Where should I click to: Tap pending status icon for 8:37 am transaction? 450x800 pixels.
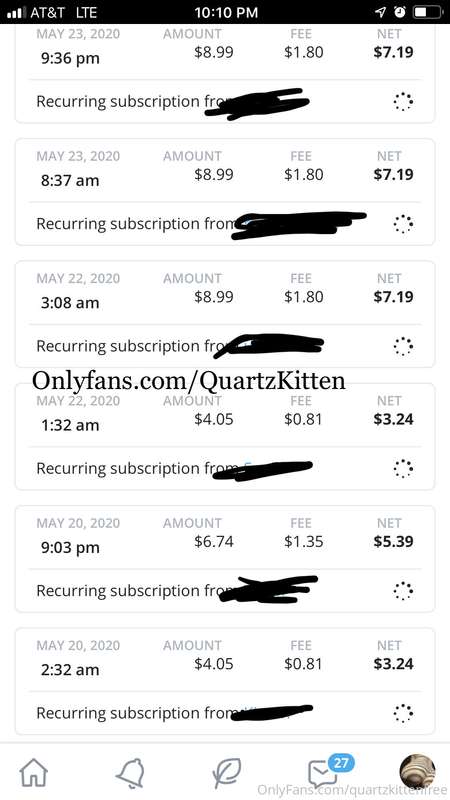[x=403, y=224]
